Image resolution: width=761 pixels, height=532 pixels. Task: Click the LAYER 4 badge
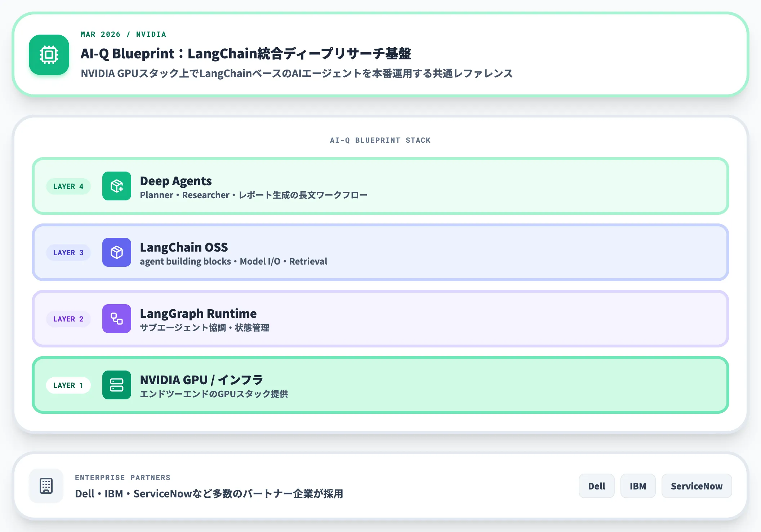68,186
